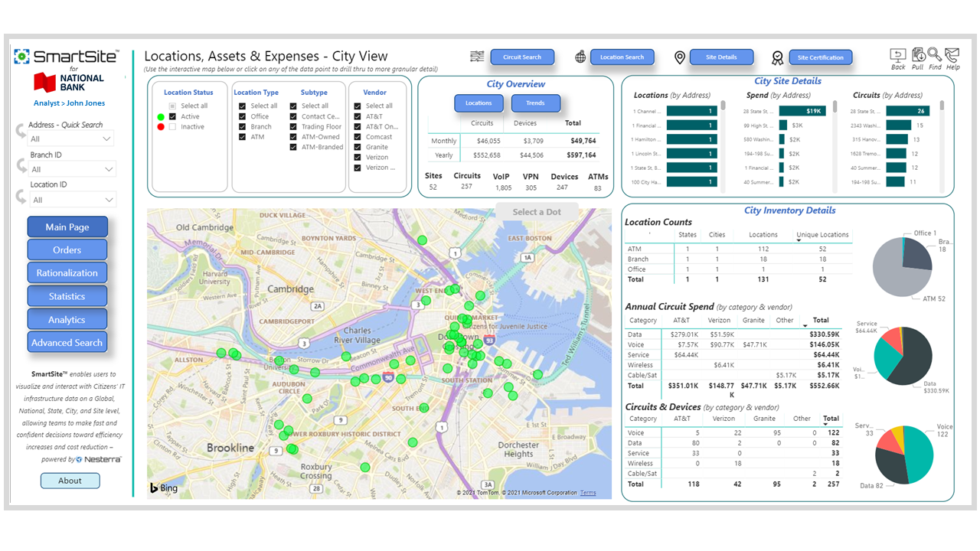Open the Analytics page
980x551 pixels.
coord(67,320)
